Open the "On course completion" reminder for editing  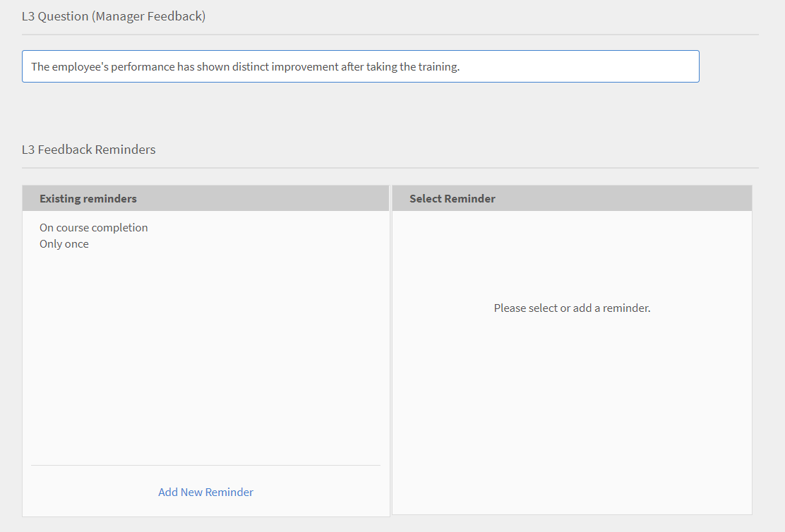click(93, 227)
